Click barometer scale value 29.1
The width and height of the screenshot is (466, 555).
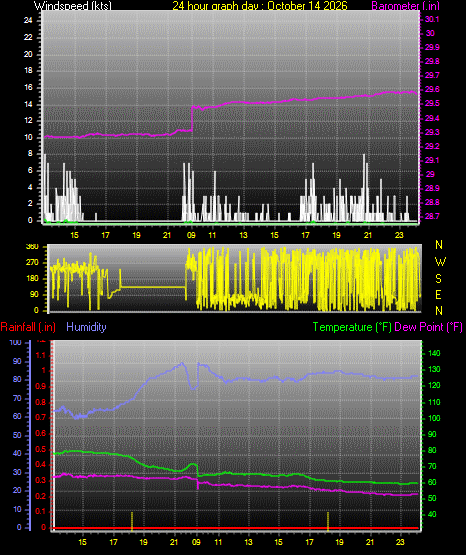tap(432, 160)
